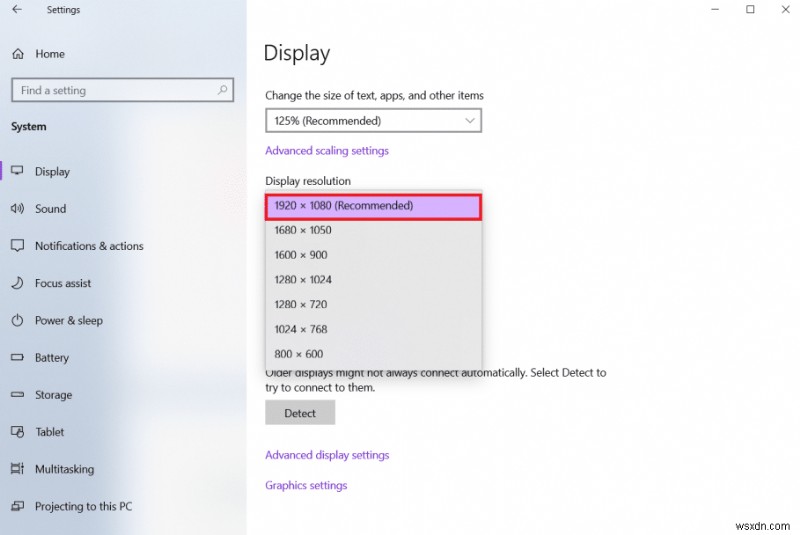The width and height of the screenshot is (800, 535).
Task: Click the Display monitor icon
Action: pyautogui.click(x=17, y=171)
